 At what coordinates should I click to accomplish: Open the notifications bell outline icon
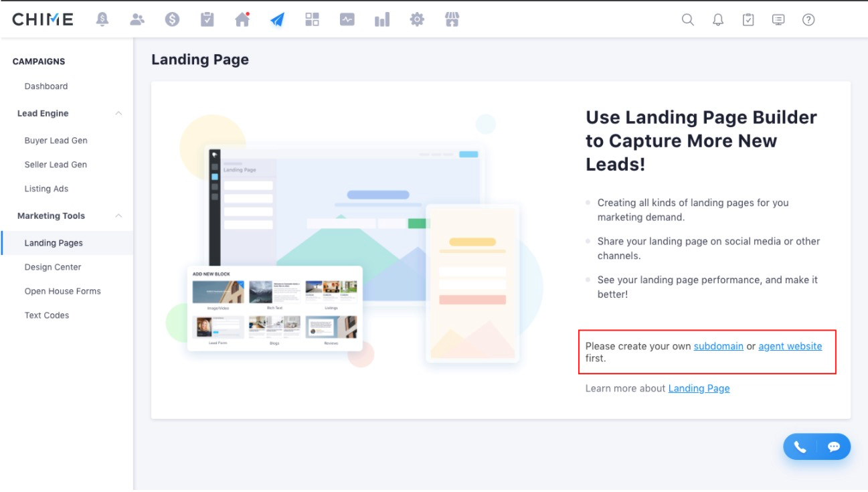[x=718, y=19]
